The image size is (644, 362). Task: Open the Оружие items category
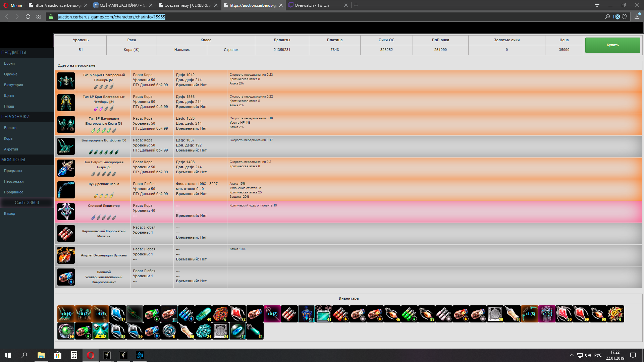click(11, 74)
